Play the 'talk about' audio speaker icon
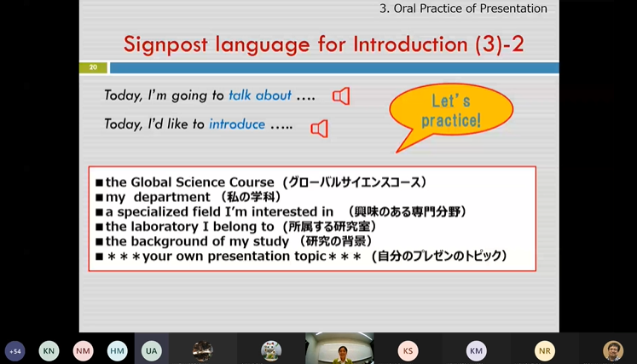 click(x=341, y=96)
